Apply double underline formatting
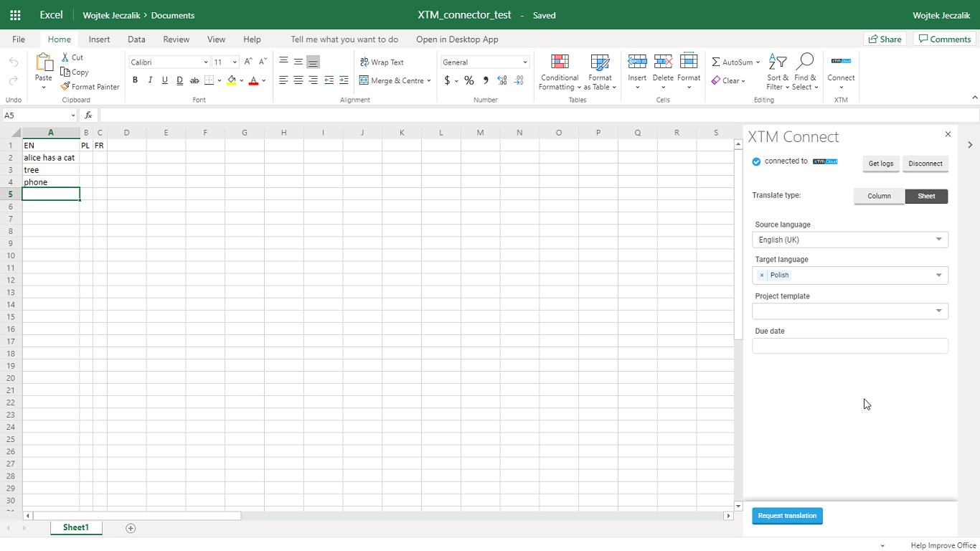This screenshot has width=980, height=551. (179, 80)
